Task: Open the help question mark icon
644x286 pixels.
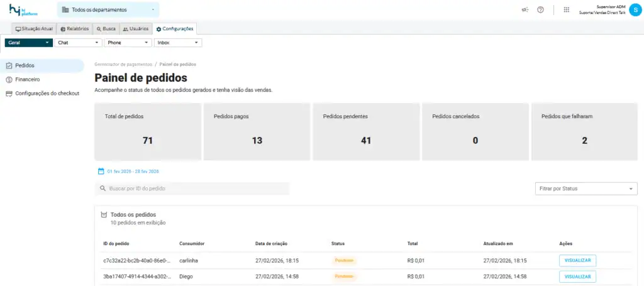Action: 540,10
